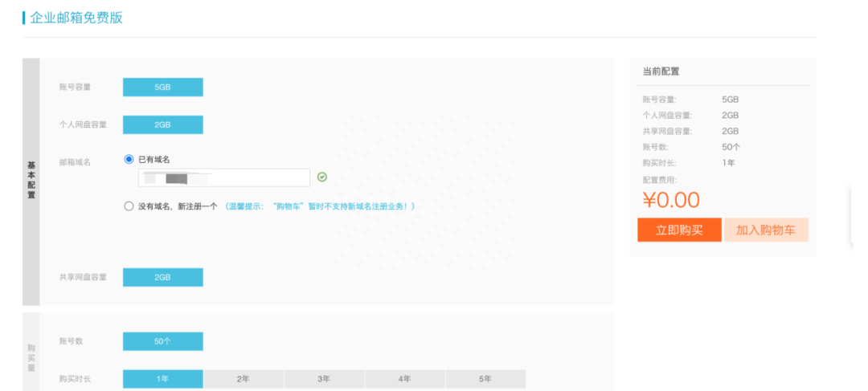Click the ¥0.00 configuration price

point(671,200)
